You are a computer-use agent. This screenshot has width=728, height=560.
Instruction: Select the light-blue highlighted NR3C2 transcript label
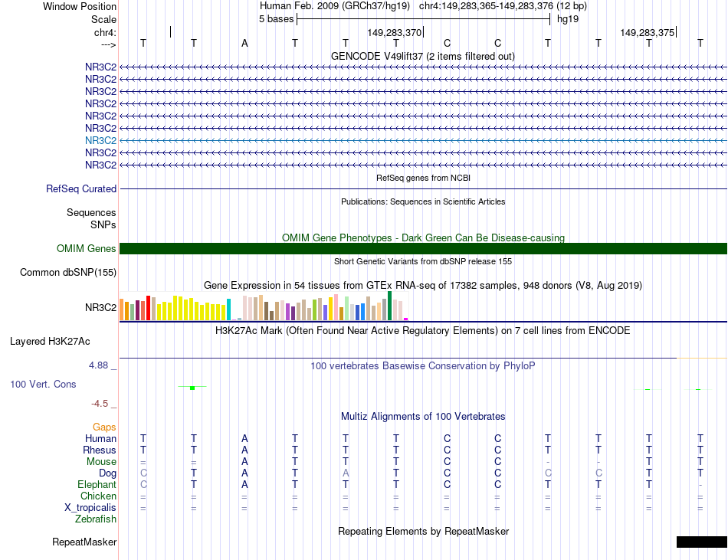click(x=100, y=141)
